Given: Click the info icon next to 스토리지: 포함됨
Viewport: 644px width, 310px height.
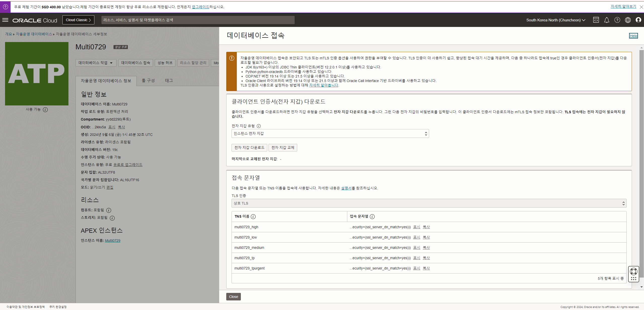Looking at the screenshot, I should click(112, 218).
